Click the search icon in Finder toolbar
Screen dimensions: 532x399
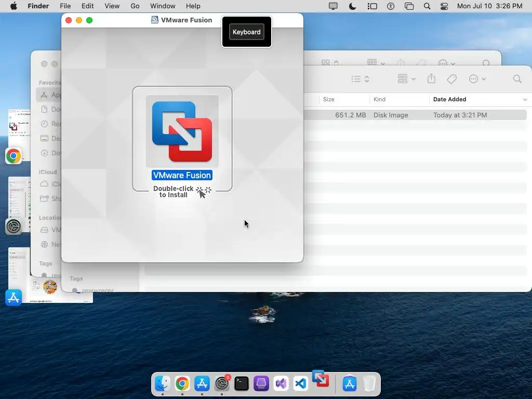[517, 79]
